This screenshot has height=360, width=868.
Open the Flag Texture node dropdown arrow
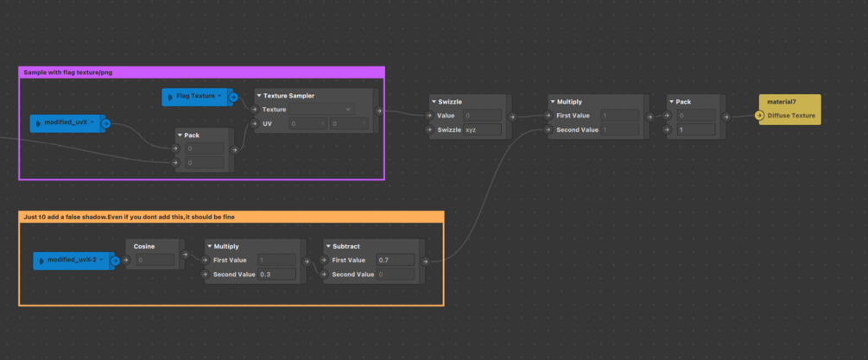point(219,96)
